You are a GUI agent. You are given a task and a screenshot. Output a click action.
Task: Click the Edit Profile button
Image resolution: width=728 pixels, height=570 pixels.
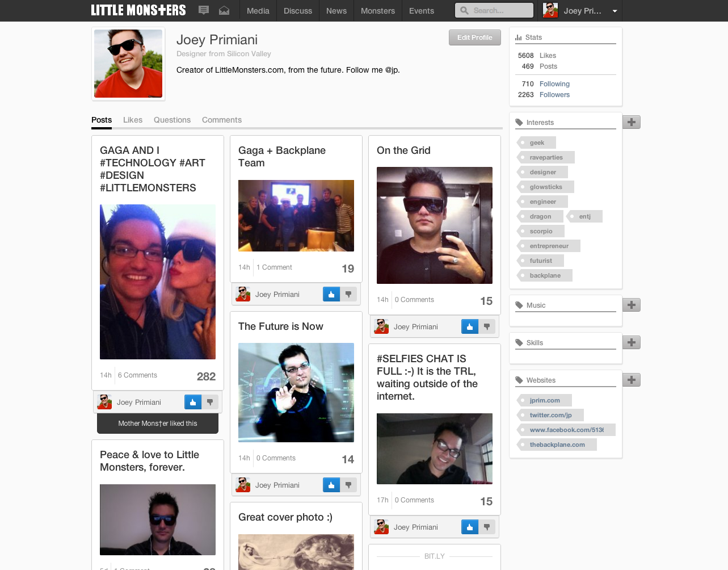pos(474,37)
